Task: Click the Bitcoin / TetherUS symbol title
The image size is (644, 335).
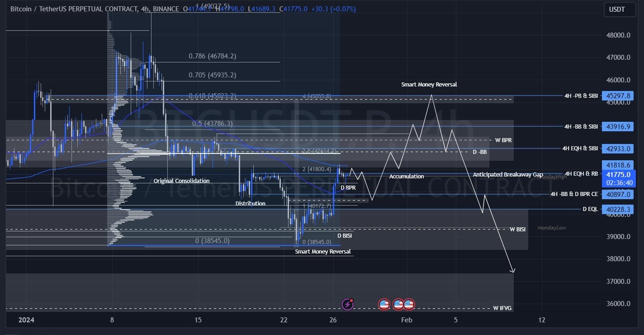Action: 72,9
